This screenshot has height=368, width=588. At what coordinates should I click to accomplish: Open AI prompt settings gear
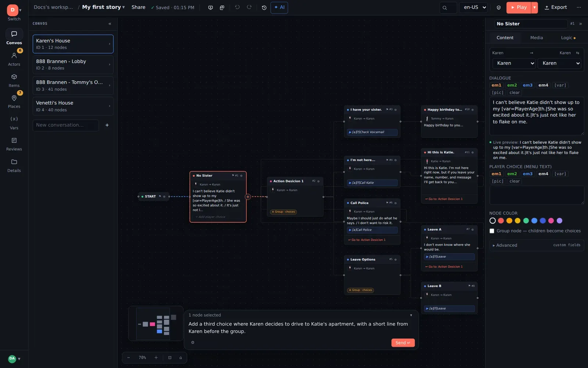[x=193, y=343]
